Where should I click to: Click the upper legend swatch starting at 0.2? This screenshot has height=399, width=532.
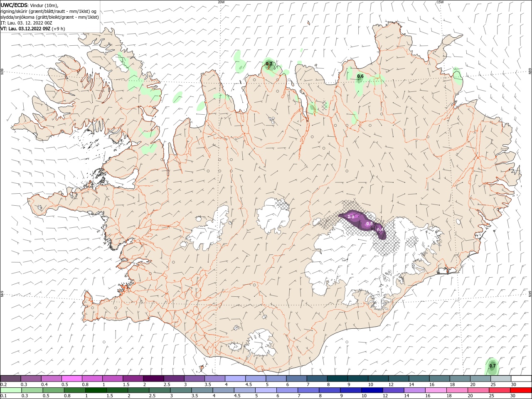point(10,379)
